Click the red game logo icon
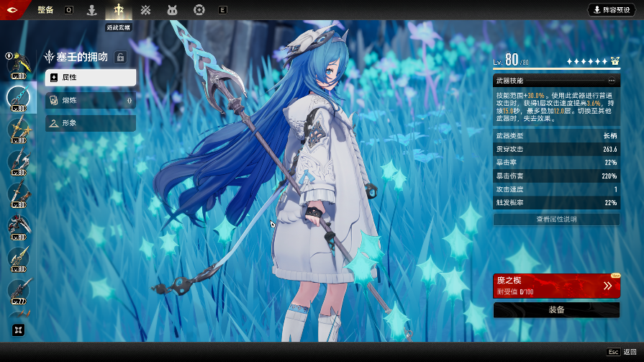 point(14,9)
